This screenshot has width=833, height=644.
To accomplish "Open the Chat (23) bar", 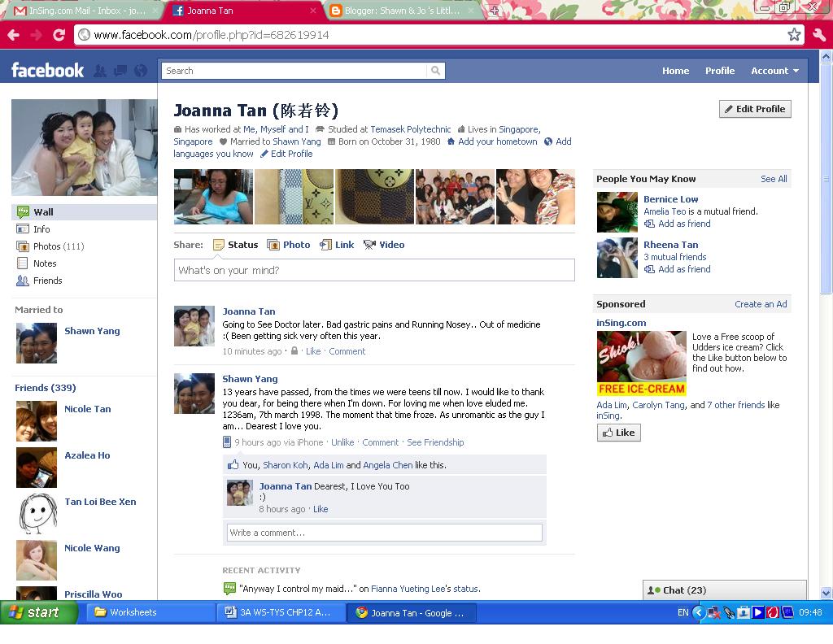I will pyautogui.click(x=725, y=590).
